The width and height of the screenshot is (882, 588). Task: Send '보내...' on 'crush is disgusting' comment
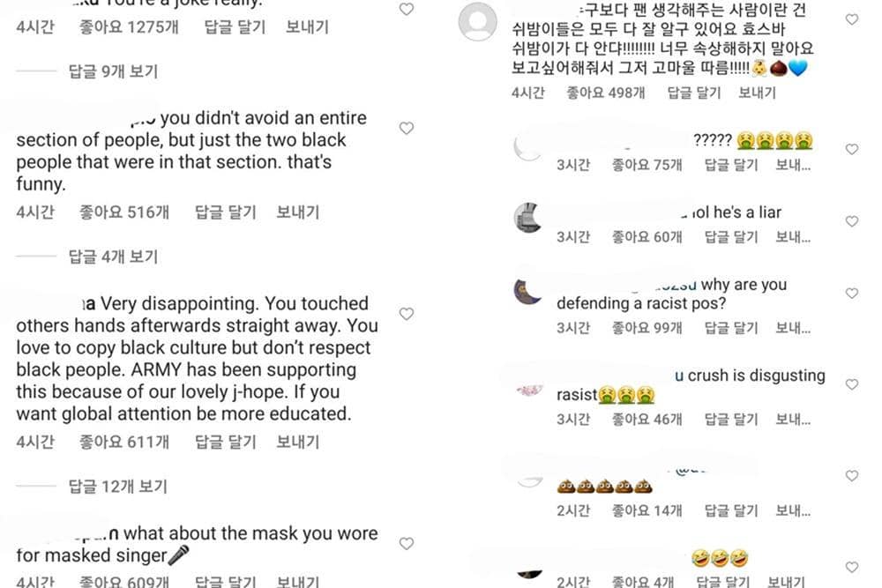click(793, 420)
